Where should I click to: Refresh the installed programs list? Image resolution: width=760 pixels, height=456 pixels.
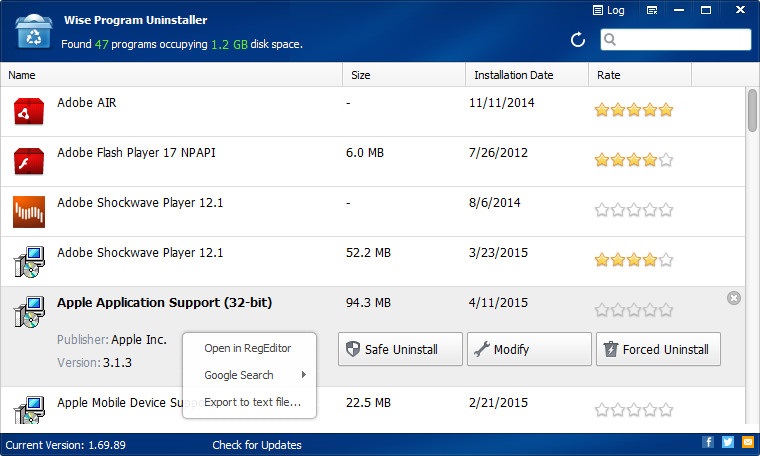coord(578,40)
